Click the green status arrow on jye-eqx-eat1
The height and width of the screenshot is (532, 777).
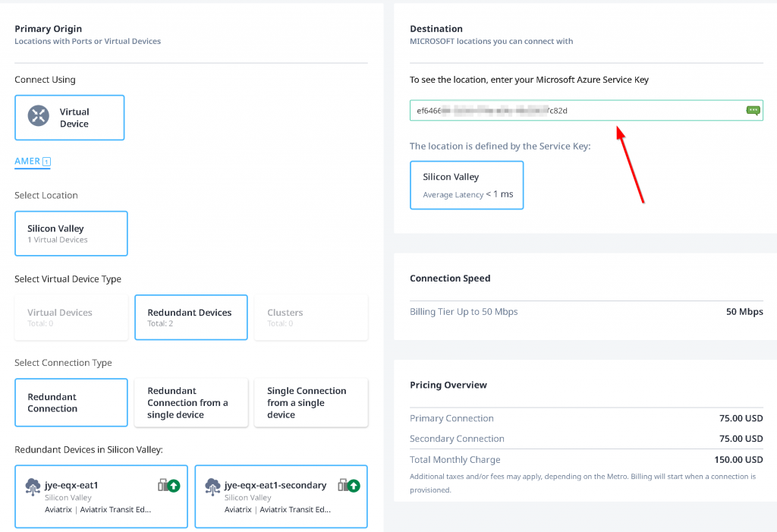pos(174,486)
